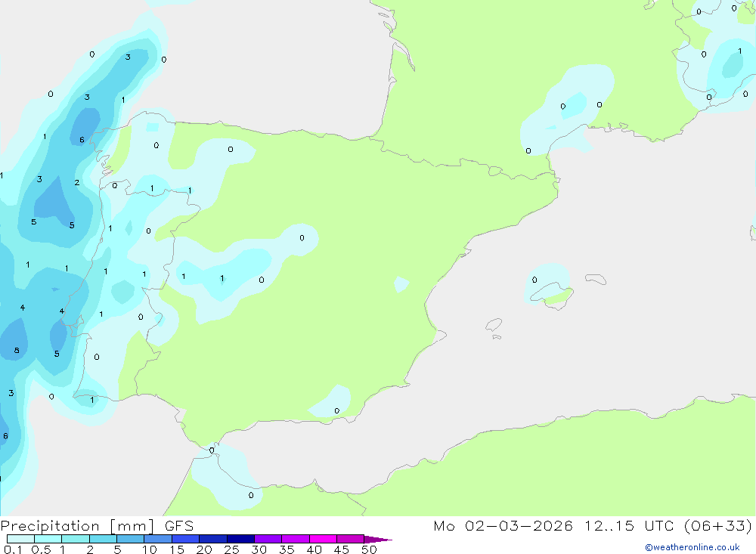Click the 45–50 mm legend color box

pos(351,539)
